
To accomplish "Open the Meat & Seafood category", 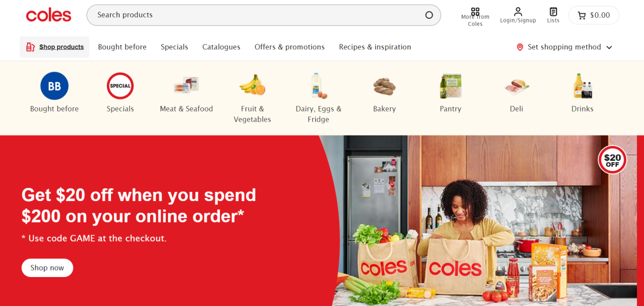I will click(x=186, y=93).
